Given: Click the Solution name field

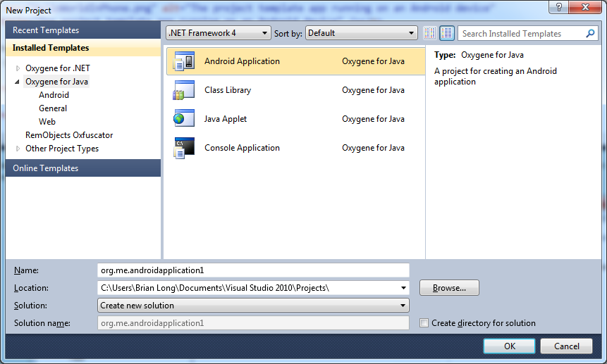Looking at the screenshot, I should pyautogui.click(x=253, y=323).
